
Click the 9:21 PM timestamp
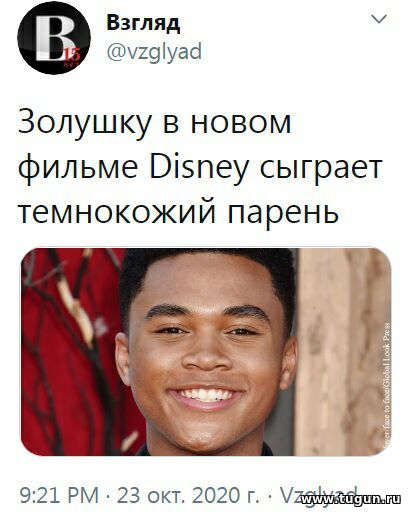tap(59, 495)
